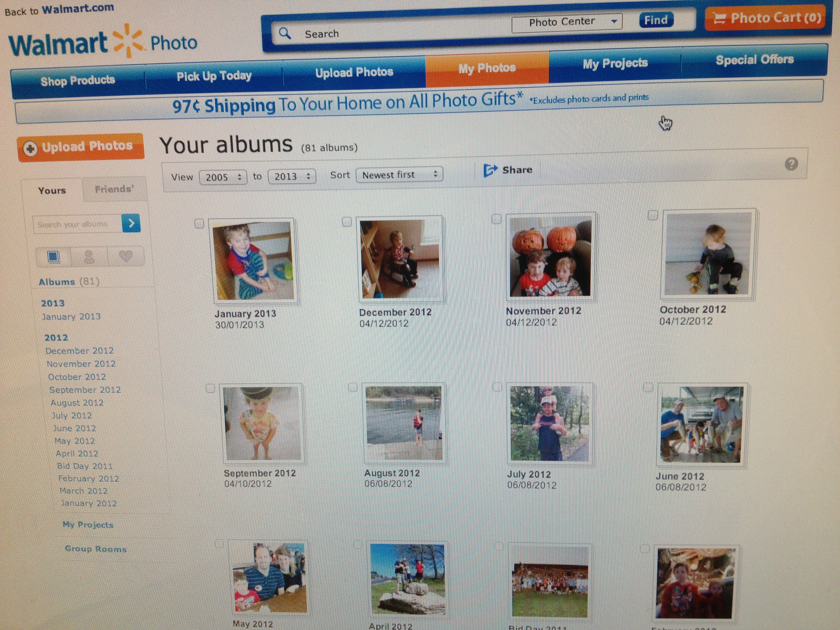Open the 2005 start year dropdown
The image size is (840, 630).
pyautogui.click(x=223, y=177)
